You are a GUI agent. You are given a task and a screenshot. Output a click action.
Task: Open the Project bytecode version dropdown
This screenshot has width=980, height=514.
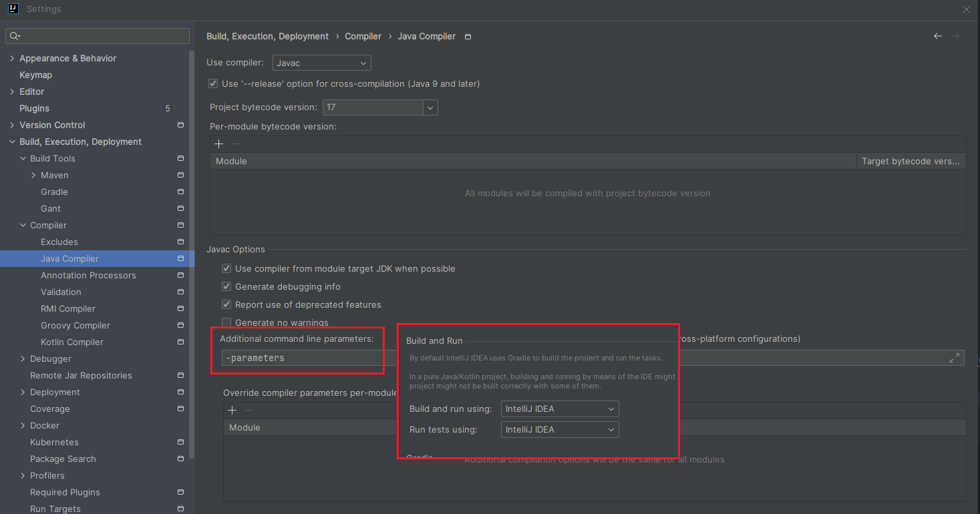(430, 107)
